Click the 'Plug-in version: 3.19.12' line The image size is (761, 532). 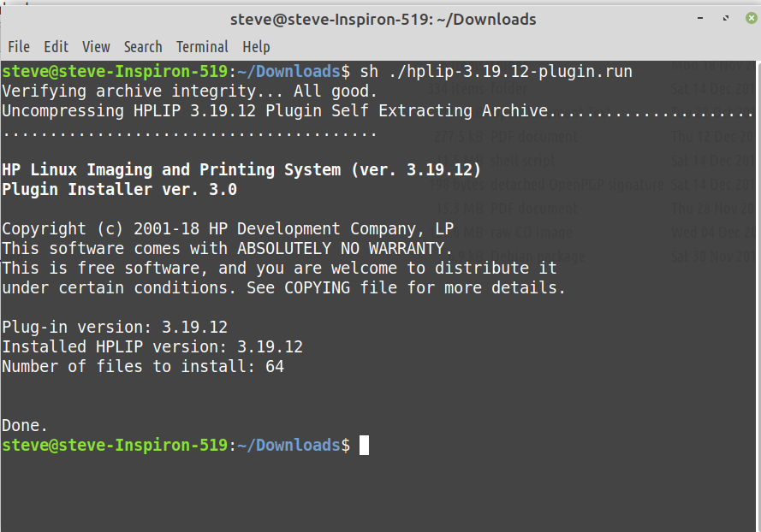(x=115, y=327)
